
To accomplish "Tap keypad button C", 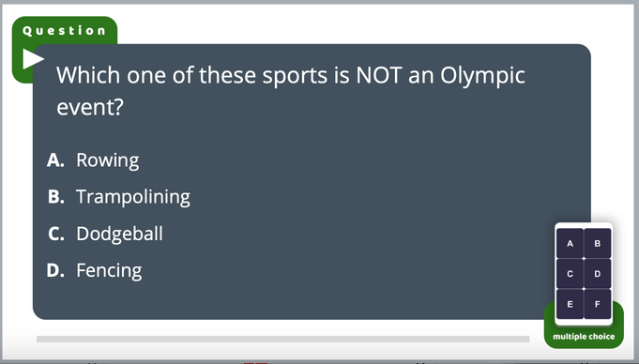I will tap(570, 274).
